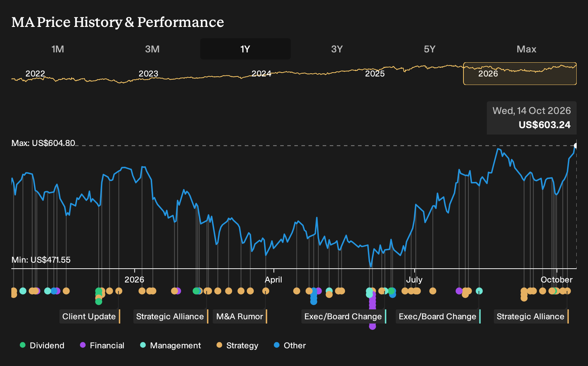This screenshot has width=588, height=366.
Task: Click Strategy dot above the M&A Rumor label
Action: (266, 291)
